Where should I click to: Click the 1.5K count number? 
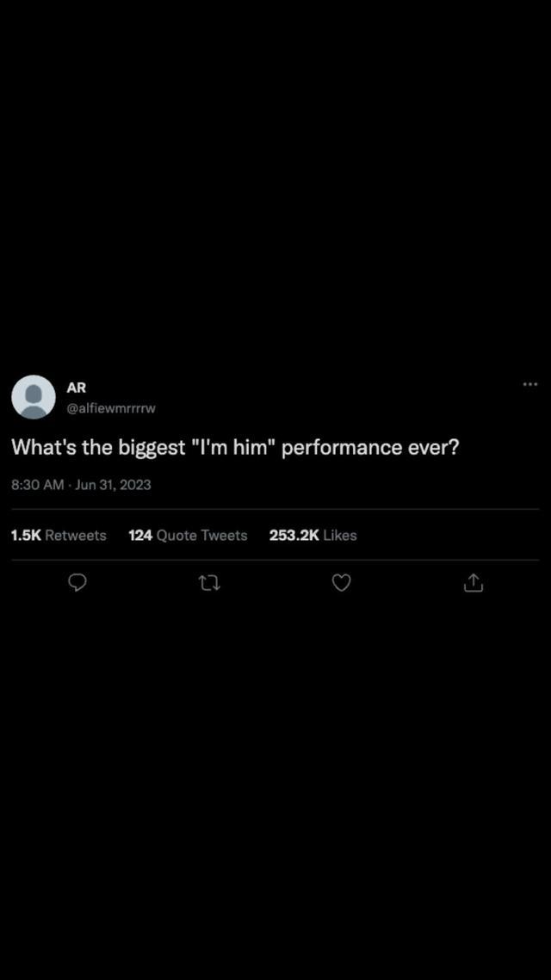click(26, 535)
